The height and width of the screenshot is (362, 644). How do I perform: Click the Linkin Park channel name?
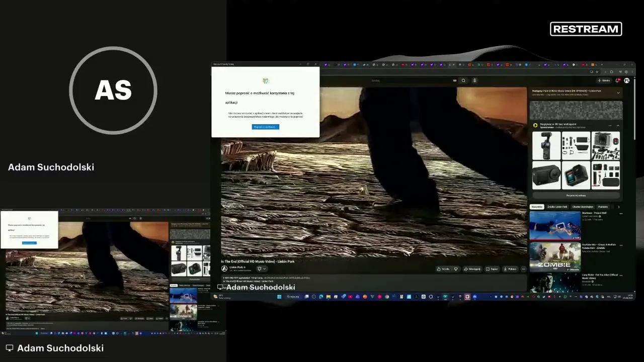click(236, 267)
